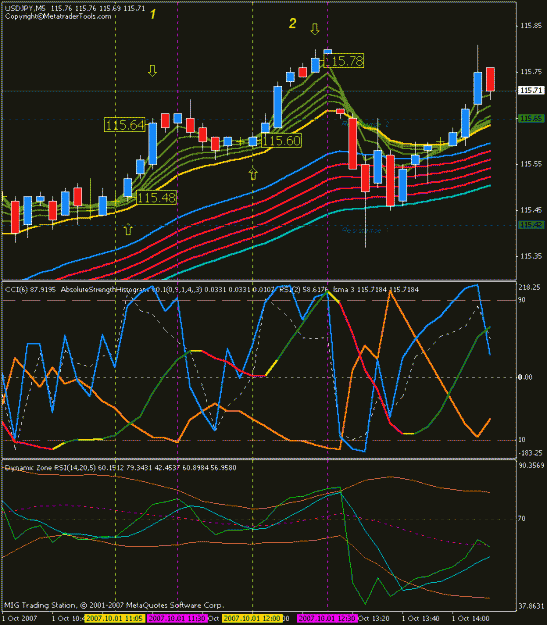Click the MIG Trading Station copyright text
This screenshot has height=625, width=547.
click(x=114, y=605)
